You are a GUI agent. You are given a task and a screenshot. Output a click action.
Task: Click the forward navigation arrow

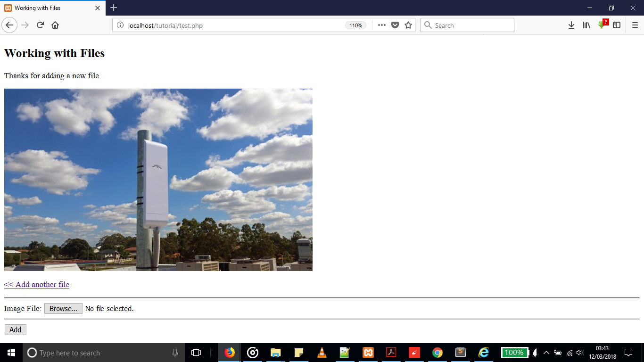pos(25,25)
